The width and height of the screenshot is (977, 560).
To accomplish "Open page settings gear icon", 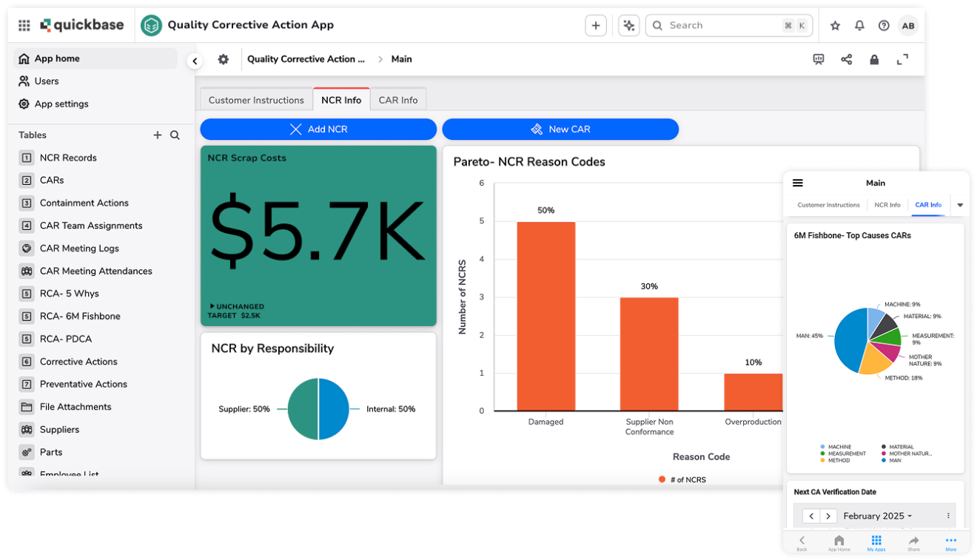I will click(x=223, y=59).
